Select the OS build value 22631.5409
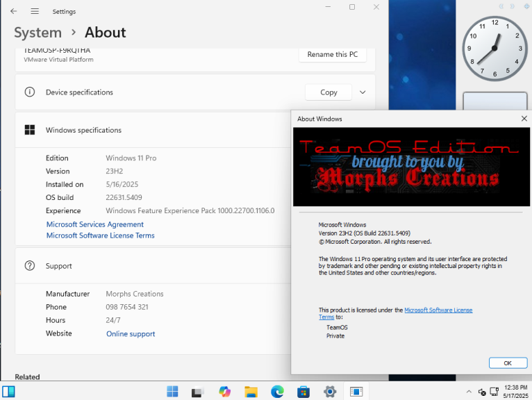The height and width of the screenshot is (400, 532). [124, 197]
